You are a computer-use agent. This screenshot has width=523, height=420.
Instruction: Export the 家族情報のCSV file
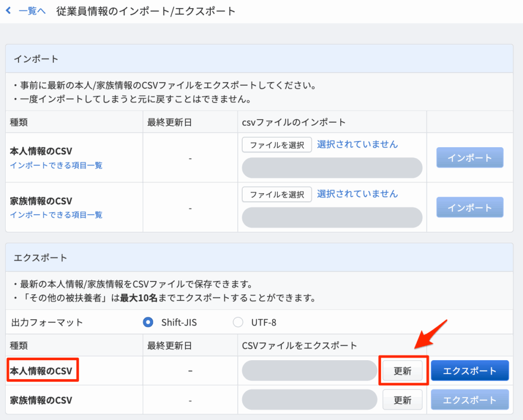click(x=470, y=400)
